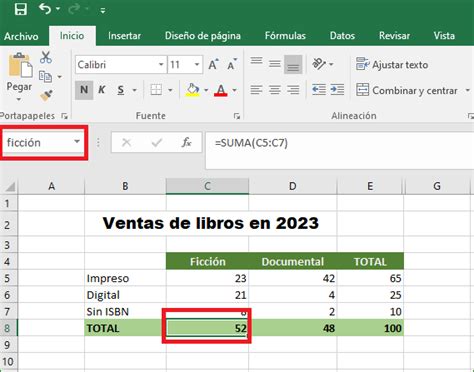Image resolution: width=474 pixels, height=372 pixels.
Task: Select column C header
Action: [x=207, y=186]
